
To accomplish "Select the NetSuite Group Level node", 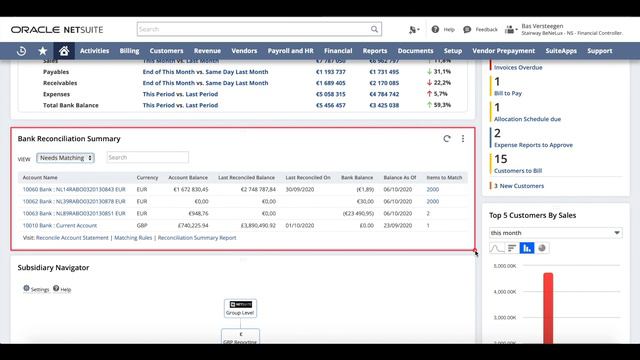I will click(x=240, y=308).
